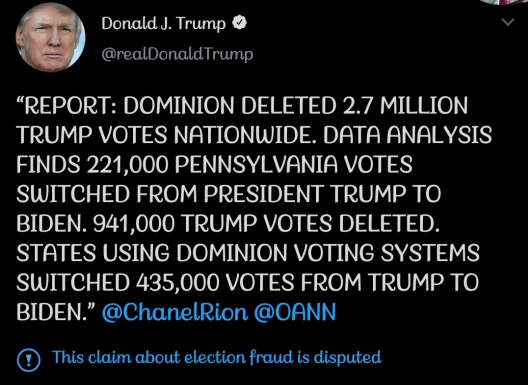The height and width of the screenshot is (385, 528).
Task: Click the 'REPORT: DOMINION DELETED' opening text
Action: point(176,105)
